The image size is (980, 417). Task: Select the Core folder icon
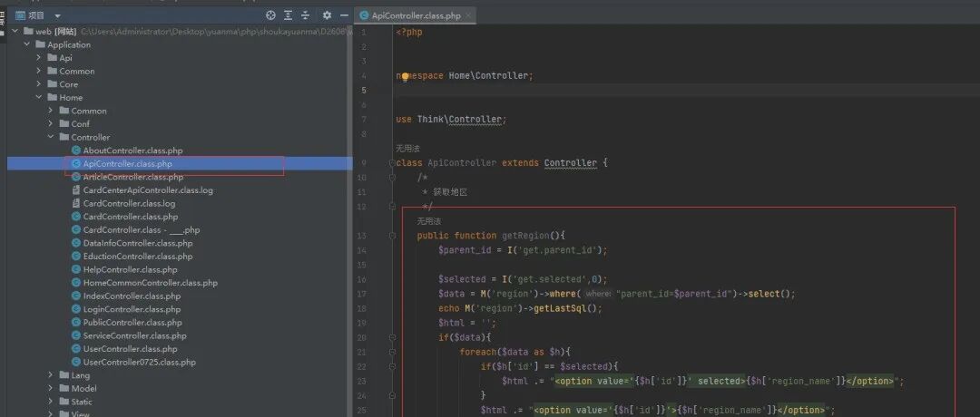[53, 84]
